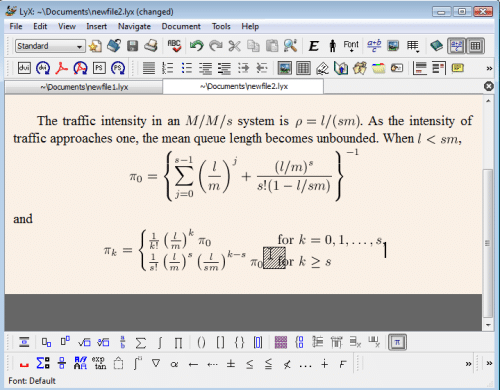Image resolution: width=500 pixels, height=390 pixels.
Task: Open the Document menu
Action: click(181, 26)
